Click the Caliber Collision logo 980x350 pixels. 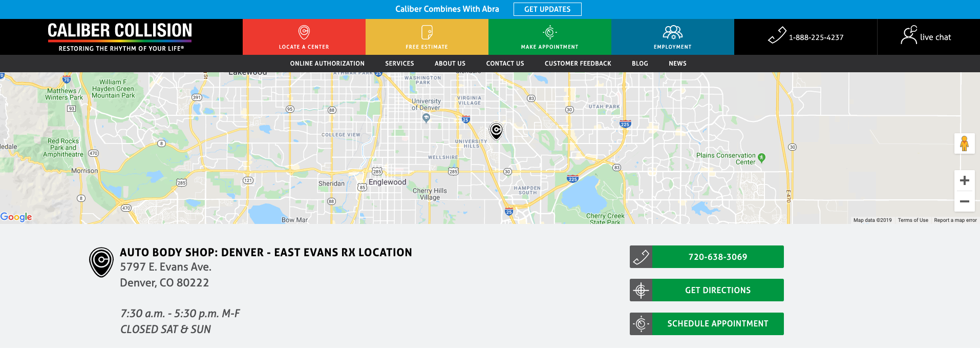[120, 37]
